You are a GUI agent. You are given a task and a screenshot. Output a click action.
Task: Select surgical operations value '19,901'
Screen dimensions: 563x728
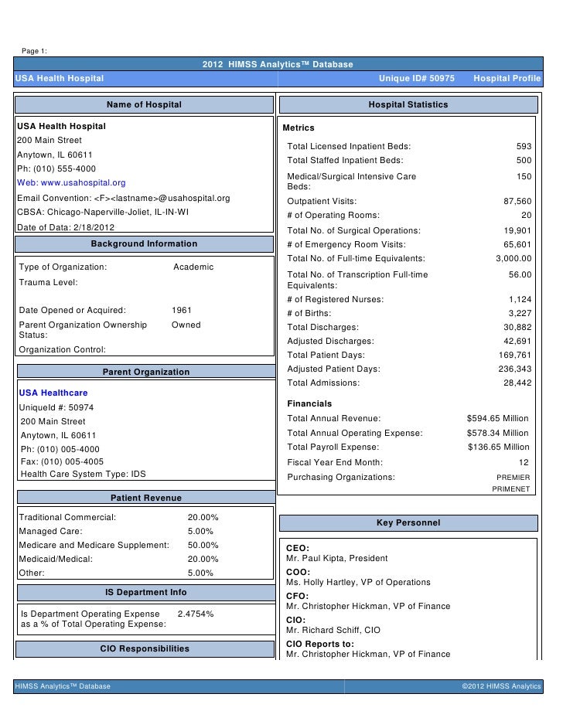517,231
